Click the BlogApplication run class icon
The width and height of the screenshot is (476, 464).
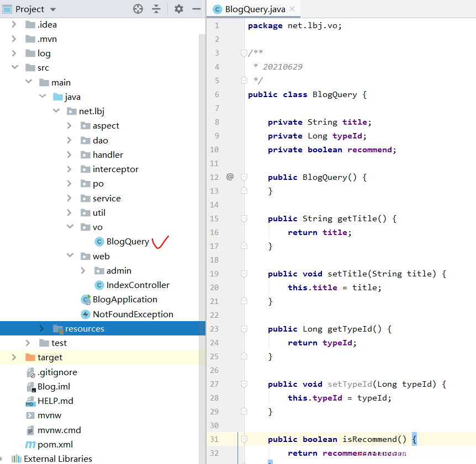[x=86, y=300]
